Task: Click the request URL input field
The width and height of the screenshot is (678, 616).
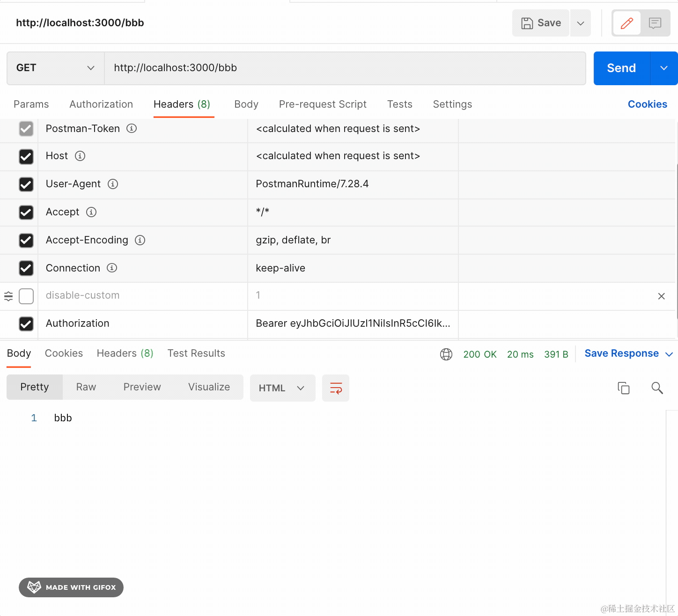Action: point(345,68)
